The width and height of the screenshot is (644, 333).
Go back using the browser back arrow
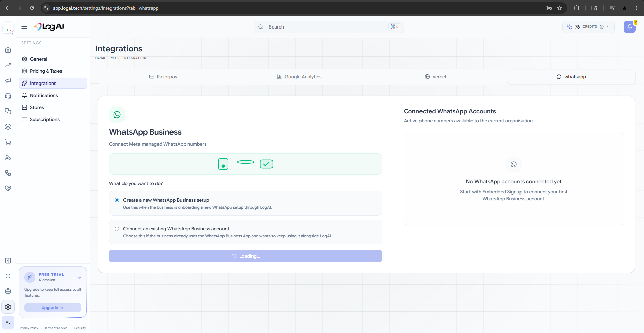pos(8,8)
